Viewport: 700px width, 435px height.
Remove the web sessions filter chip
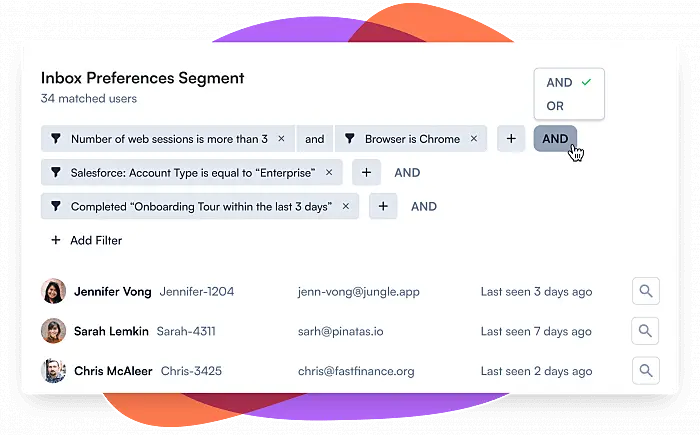point(281,139)
